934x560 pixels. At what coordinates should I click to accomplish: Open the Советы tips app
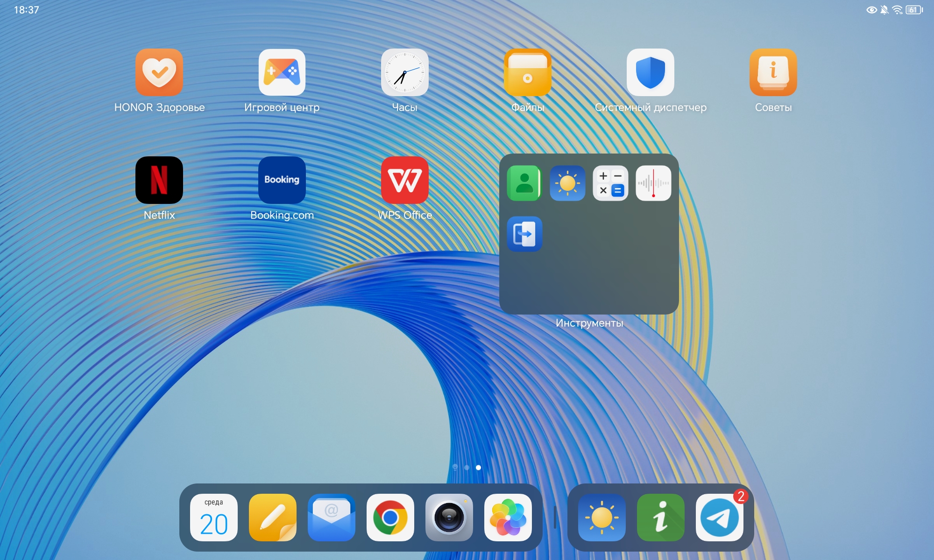773,72
